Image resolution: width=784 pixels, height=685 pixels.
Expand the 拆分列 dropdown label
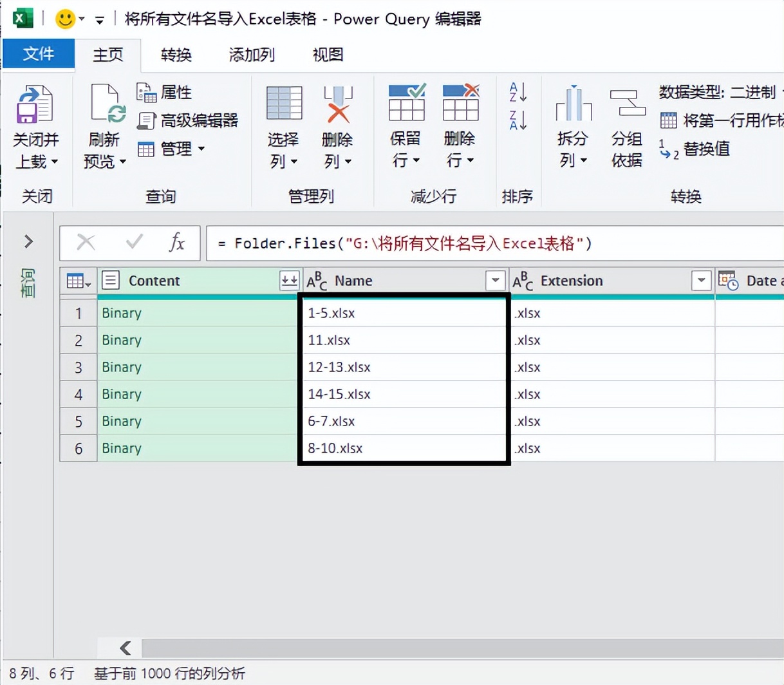pyautogui.click(x=573, y=160)
